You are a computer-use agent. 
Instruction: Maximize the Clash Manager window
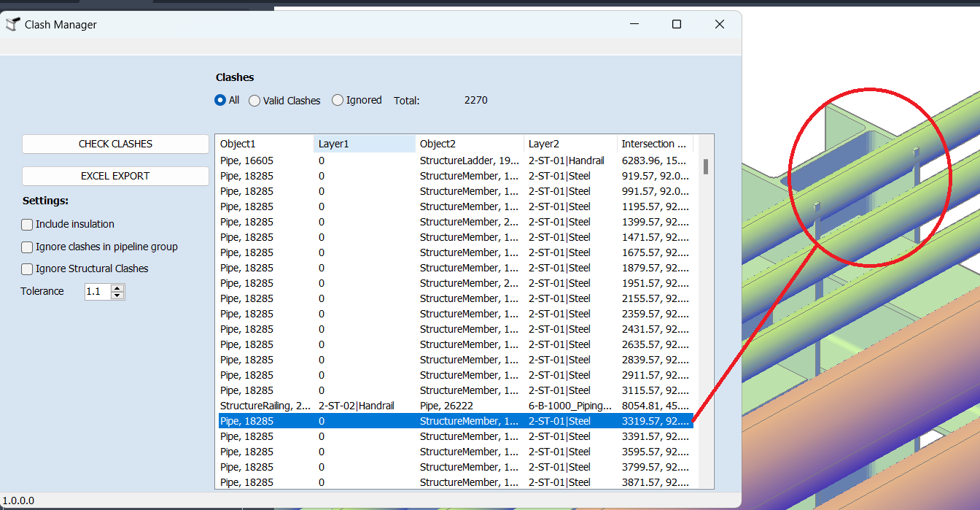tap(676, 24)
